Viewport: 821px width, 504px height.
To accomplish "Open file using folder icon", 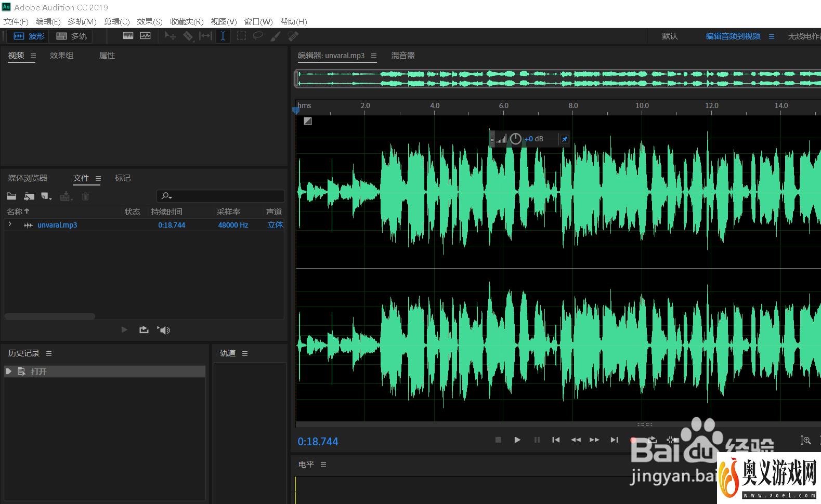I will point(11,196).
